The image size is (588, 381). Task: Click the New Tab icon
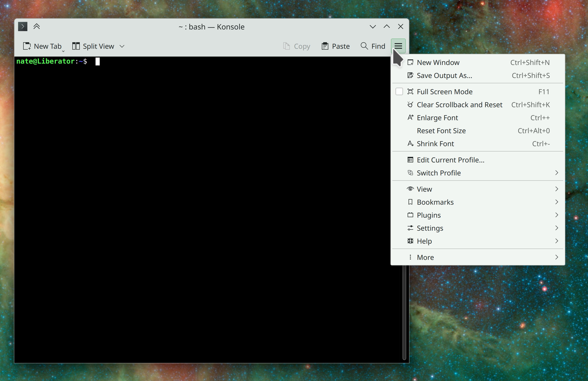click(27, 46)
